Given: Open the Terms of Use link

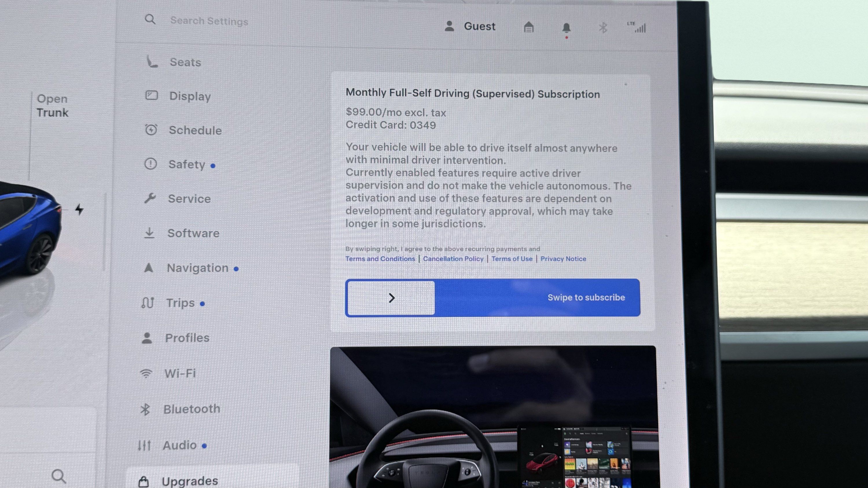Looking at the screenshot, I should tap(512, 259).
